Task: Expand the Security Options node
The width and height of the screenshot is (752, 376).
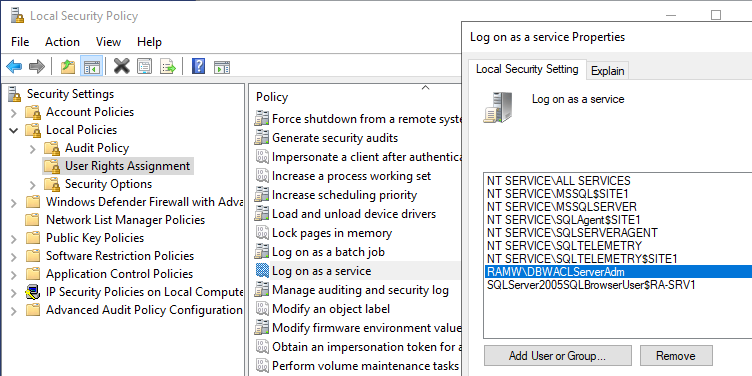Action: [x=33, y=185]
